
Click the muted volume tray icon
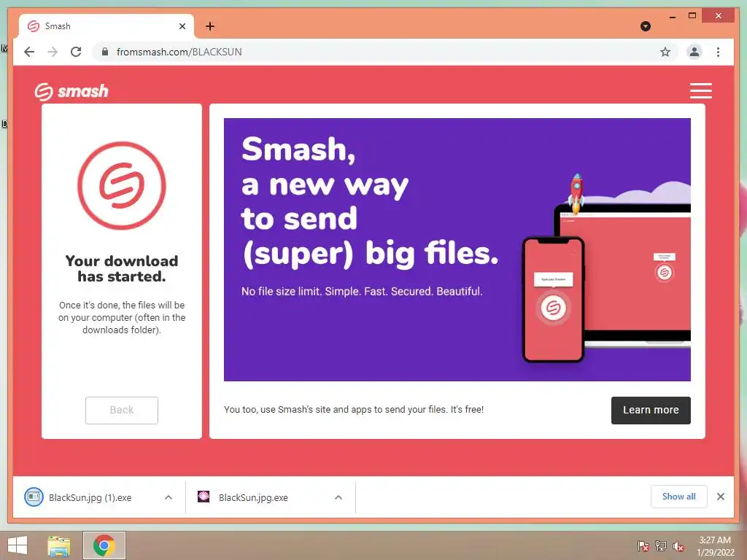pos(678,546)
